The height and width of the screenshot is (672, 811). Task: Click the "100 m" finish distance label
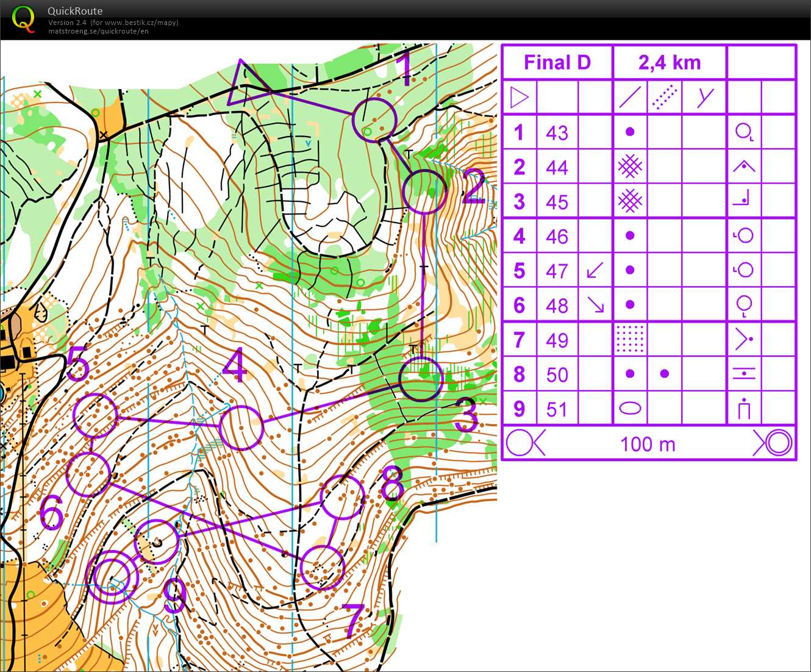[x=648, y=444]
